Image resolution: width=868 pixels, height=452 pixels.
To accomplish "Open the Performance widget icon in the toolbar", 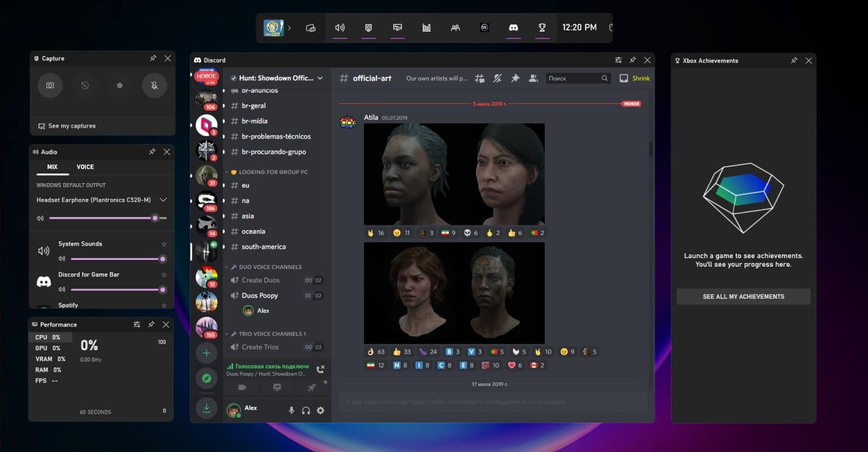I will pos(426,27).
